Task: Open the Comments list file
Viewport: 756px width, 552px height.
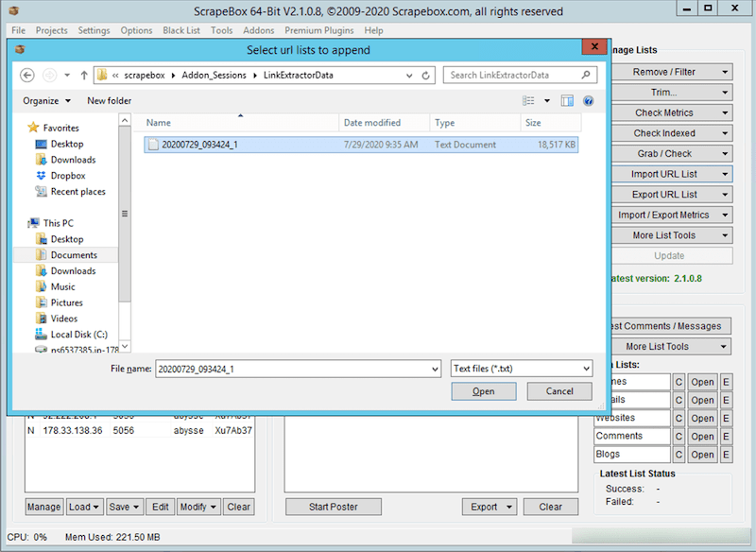Action: (702, 437)
